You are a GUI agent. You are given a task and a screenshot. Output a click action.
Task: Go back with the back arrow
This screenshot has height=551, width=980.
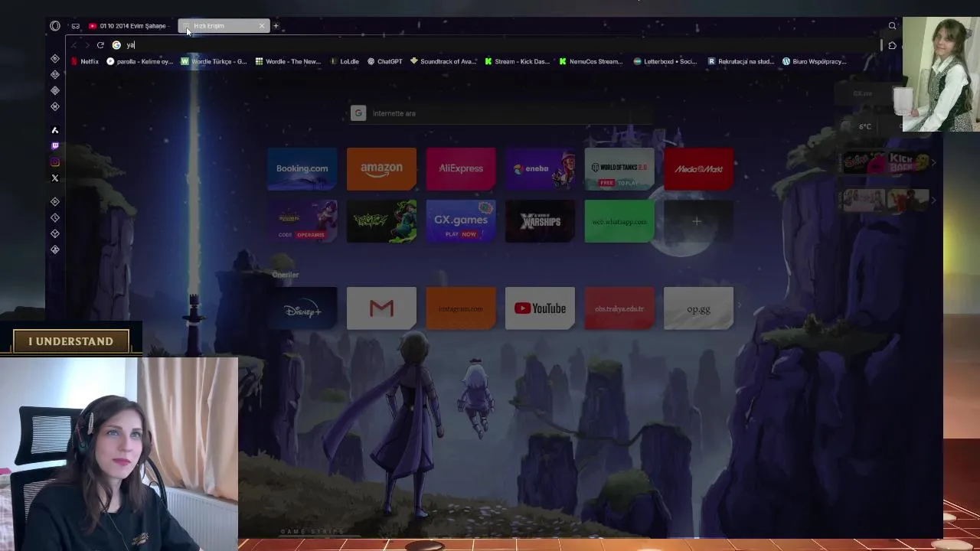point(73,45)
